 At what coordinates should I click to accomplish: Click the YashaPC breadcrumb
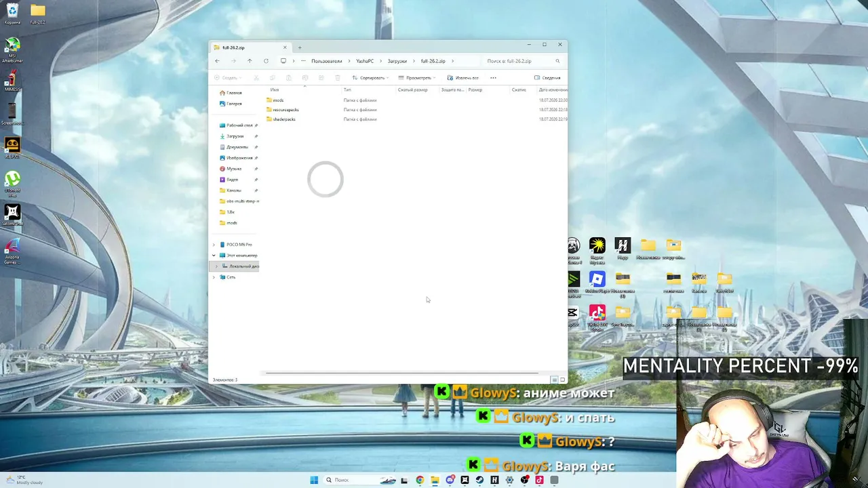[x=365, y=61]
